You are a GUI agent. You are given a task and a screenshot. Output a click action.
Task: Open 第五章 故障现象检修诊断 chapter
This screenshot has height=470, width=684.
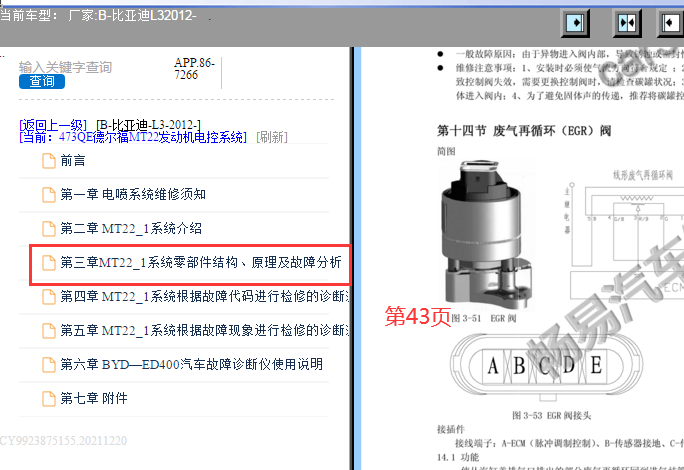point(205,331)
